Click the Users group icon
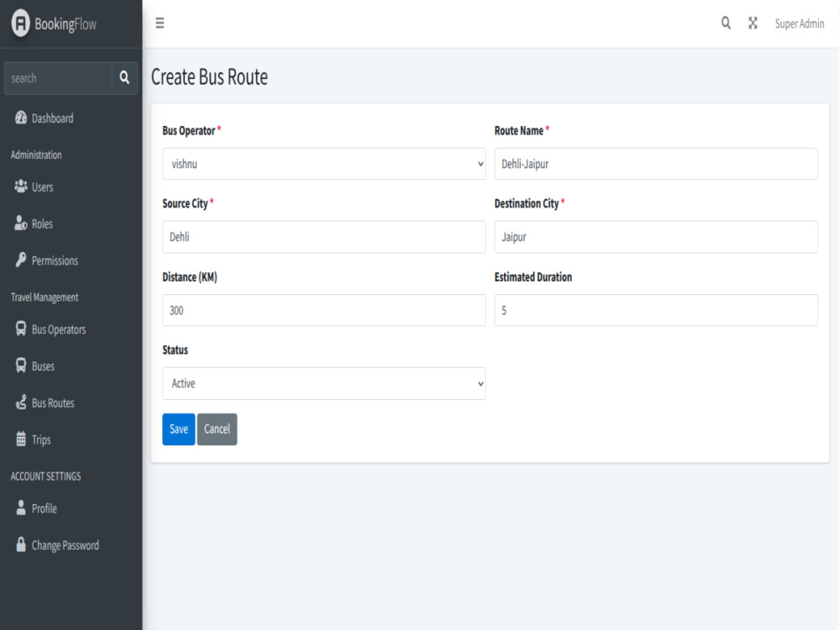Image resolution: width=840 pixels, height=630 pixels. [21, 186]
